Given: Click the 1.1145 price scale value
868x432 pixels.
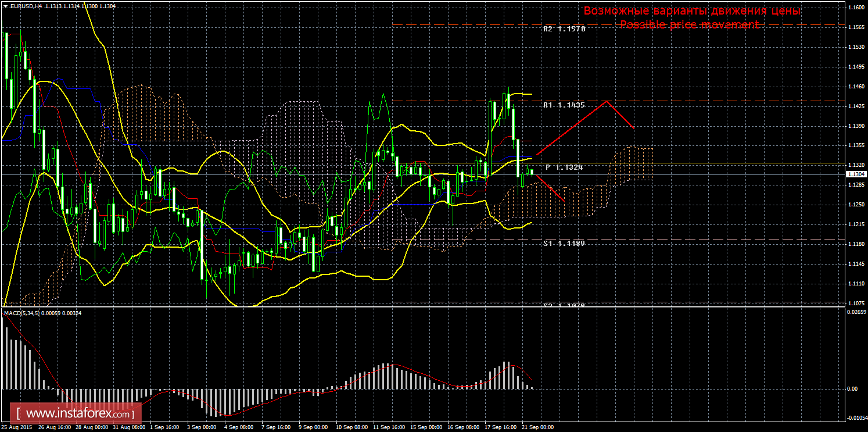Looking at the screenshot, I should pos(856,264).
